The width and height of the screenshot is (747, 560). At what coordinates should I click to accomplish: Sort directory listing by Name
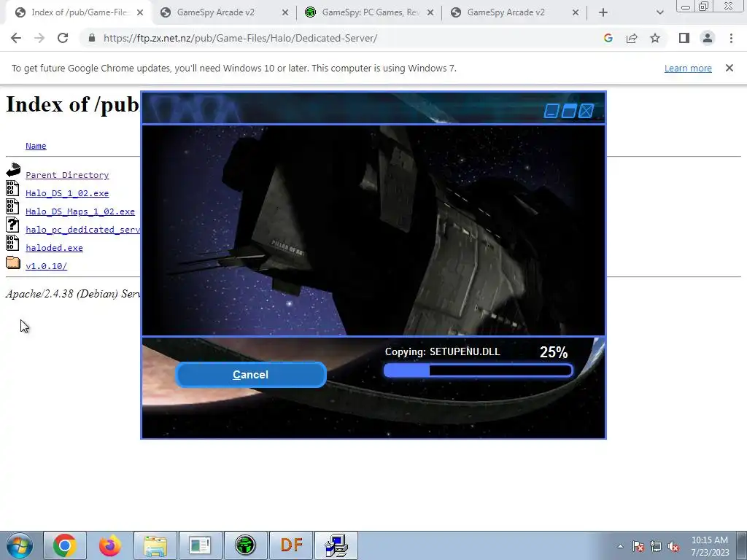[x=36, y=146]
